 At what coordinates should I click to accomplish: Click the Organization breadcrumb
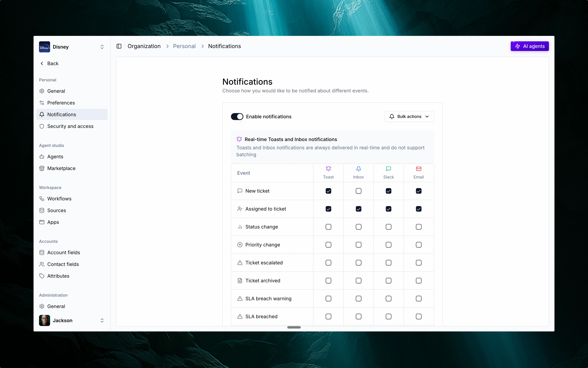coord(144,46)
